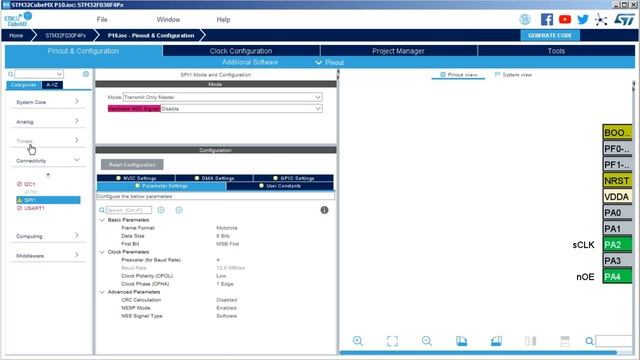The image size is (640, 360).
Task: Click the search magnifier in categories panel
Action: coord(11,74)
